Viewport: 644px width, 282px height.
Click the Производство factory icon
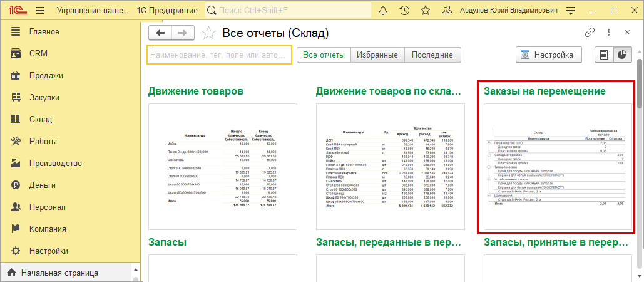[x=16, y=163]
